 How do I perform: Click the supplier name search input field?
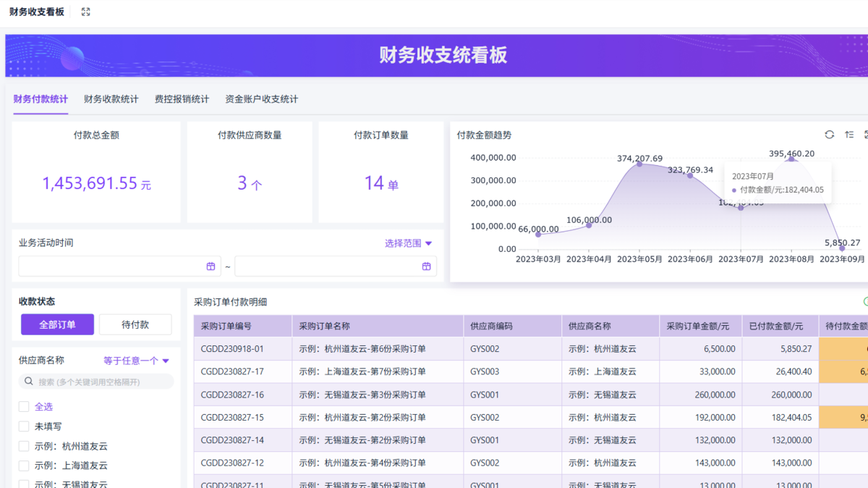(x=101, y=382)
